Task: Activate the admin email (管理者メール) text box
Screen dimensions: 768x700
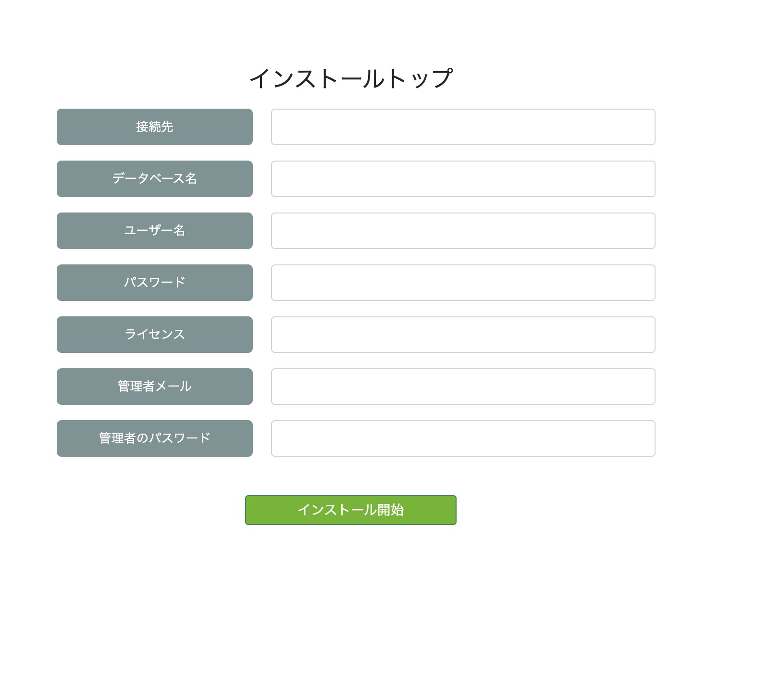Action: 463,387
